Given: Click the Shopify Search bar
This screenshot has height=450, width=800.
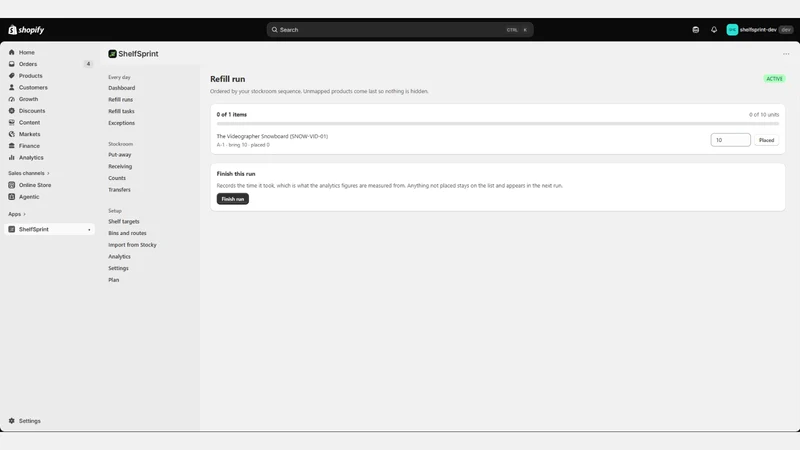Looking at the screenshot, I should pyautogui.click(x=400, y=30).
